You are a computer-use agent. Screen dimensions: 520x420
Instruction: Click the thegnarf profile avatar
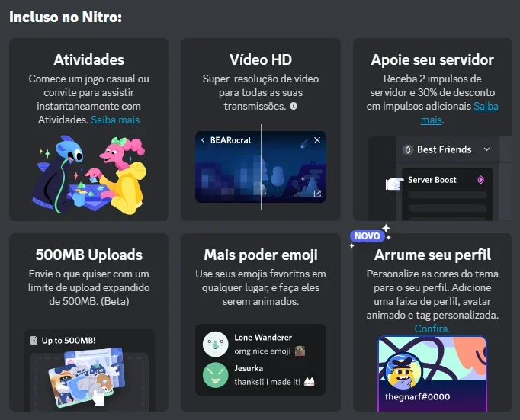pyautogui.click(x=403, y=371)
